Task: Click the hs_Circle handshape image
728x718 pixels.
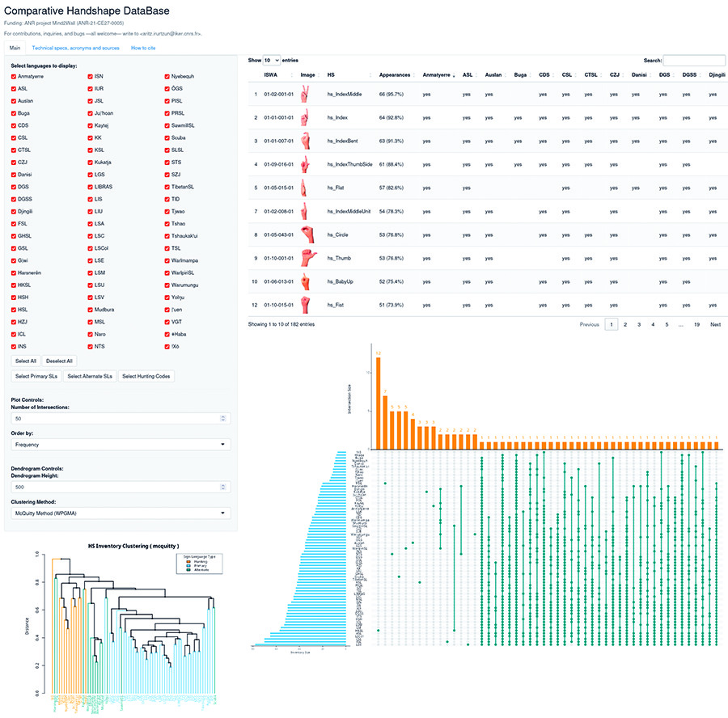Action: (x=307, y=235)
